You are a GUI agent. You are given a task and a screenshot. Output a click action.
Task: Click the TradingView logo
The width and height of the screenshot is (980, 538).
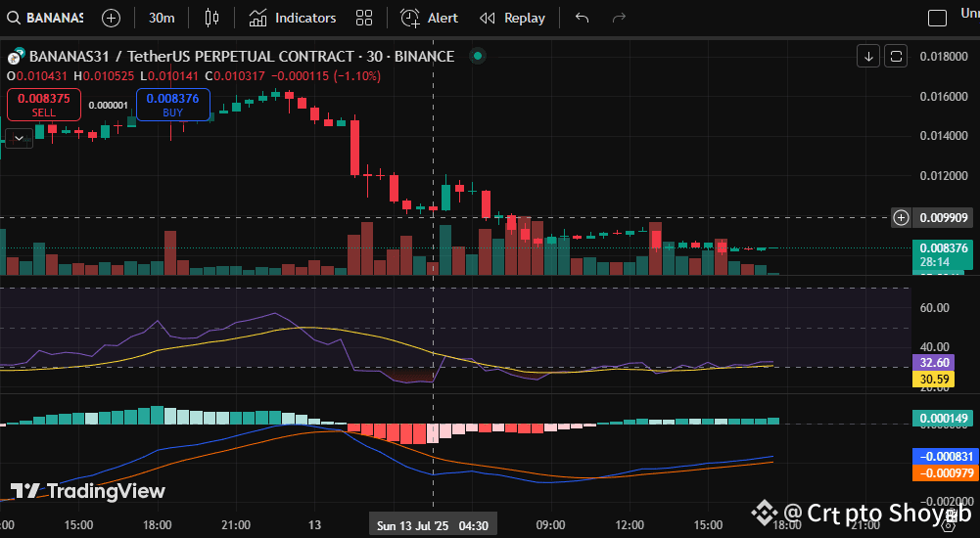[88, 491]
